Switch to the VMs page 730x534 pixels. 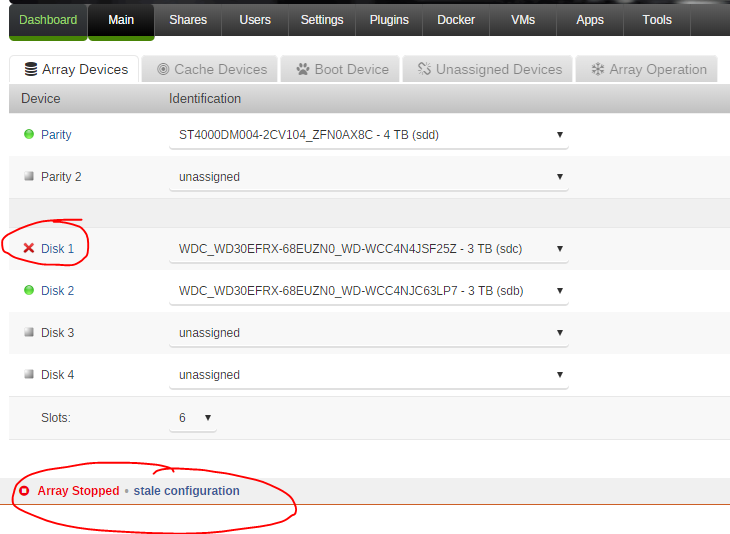523,20
